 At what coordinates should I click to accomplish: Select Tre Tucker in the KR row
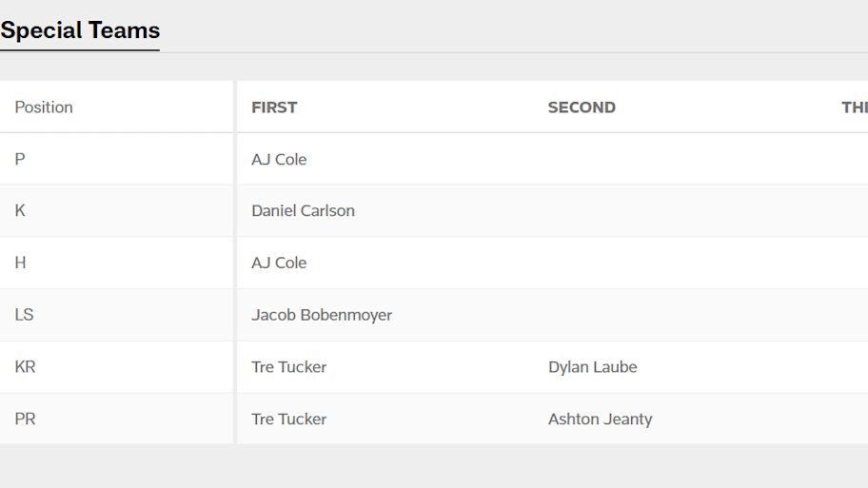pos(288,367)
